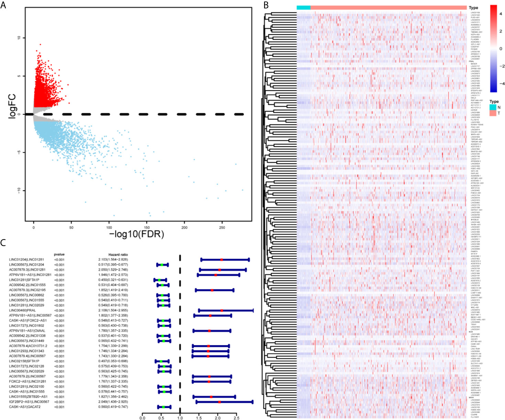505x420 pixels.
Task: Click the pvalue column header
Action: pyautogui.click(x=59, y=255)
